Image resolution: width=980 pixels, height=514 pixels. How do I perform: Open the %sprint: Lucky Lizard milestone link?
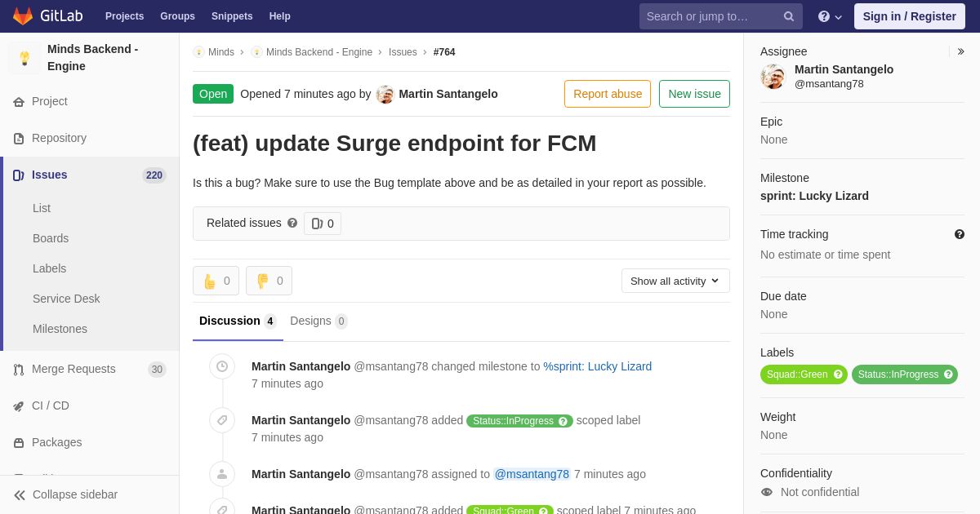point(597,366)
